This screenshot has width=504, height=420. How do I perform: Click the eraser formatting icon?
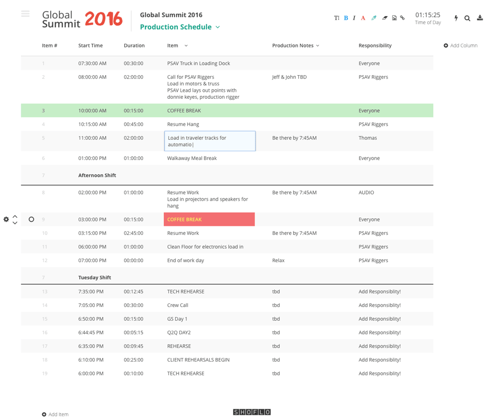point(384,17)
